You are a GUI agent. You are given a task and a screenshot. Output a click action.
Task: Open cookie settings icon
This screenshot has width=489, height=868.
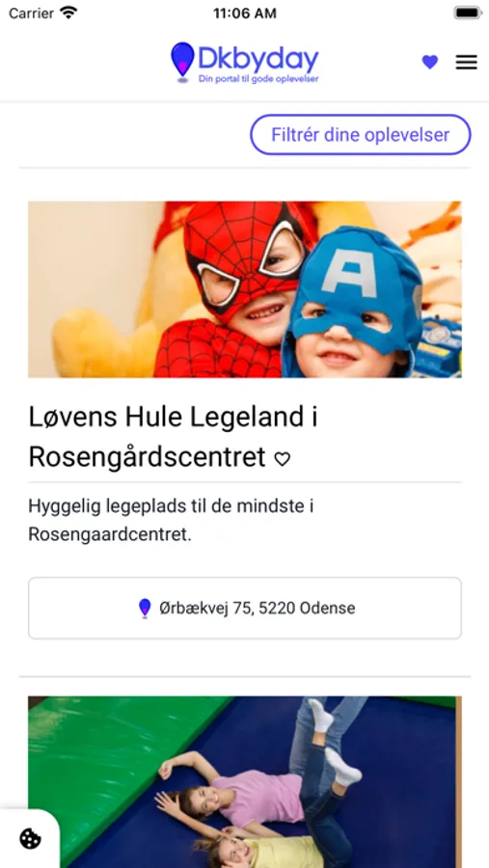point(30,839)
